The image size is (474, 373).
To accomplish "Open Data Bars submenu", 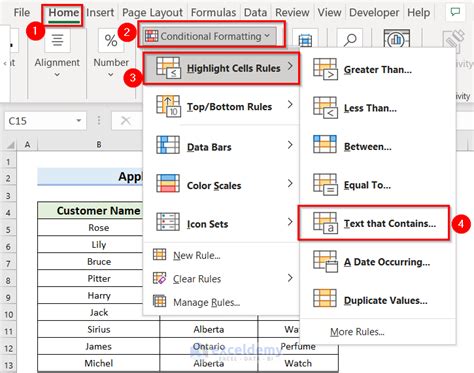I will pos(221,146).
